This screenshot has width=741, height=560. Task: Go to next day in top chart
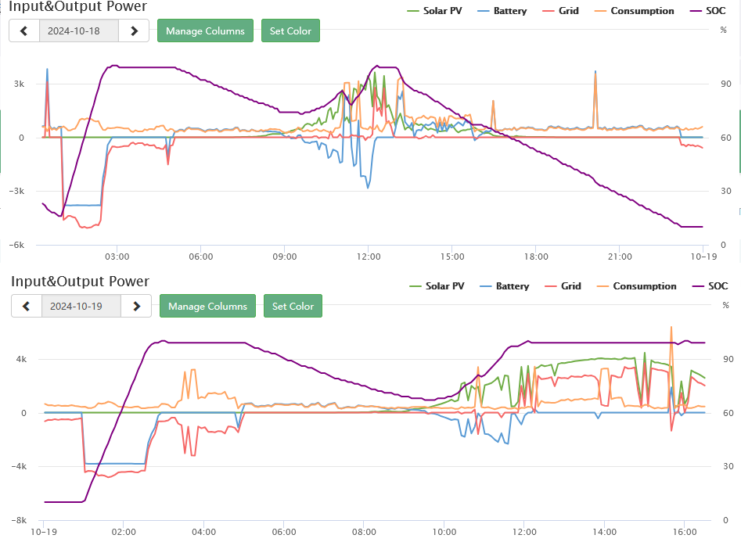[x=134, y=31]
